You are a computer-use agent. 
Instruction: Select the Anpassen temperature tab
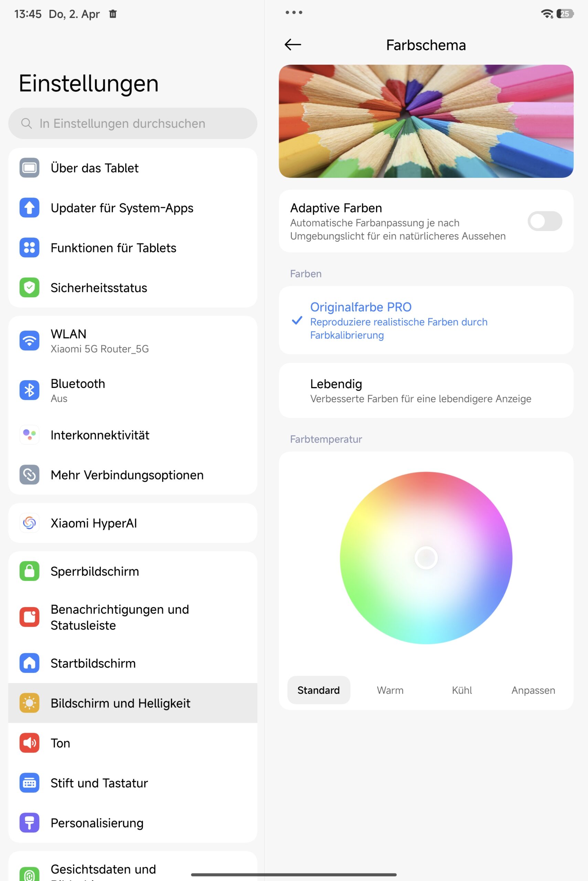point(533,690)
